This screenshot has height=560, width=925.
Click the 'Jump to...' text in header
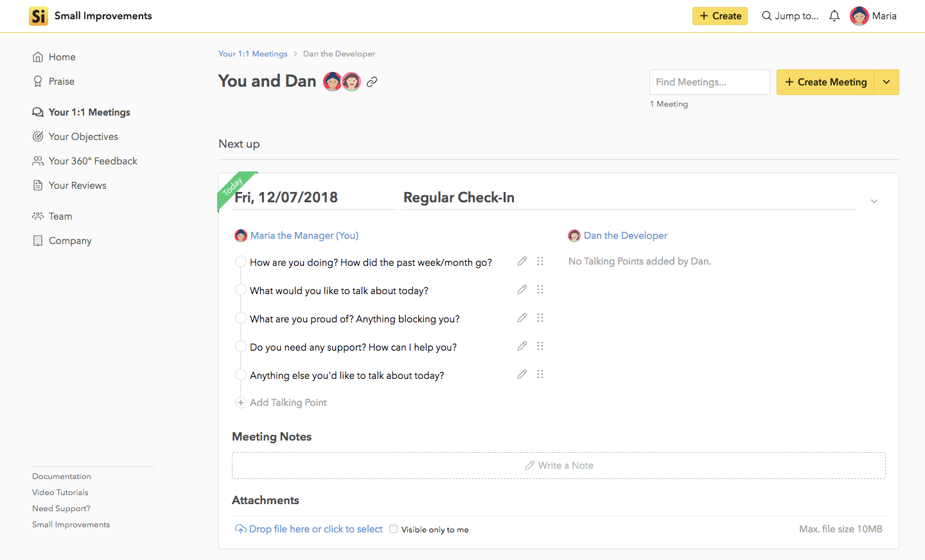(x=797, y=16)
